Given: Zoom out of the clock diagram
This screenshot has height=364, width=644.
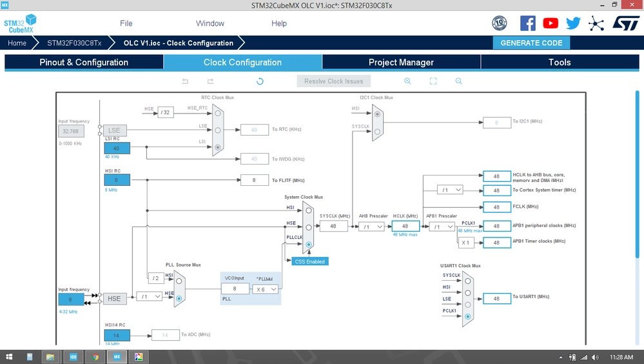Looking at the screenshot, I should click(459, 81).
